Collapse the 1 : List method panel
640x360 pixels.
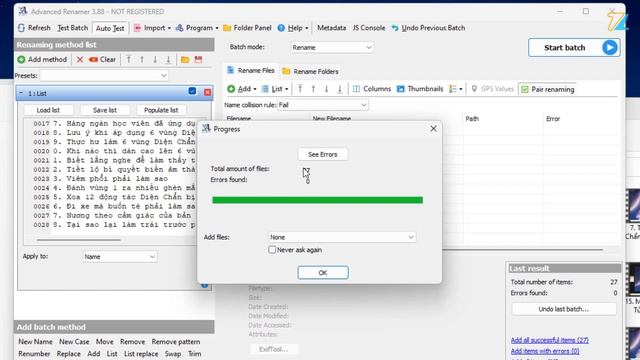pyautogui.click(x=21, y=93)
